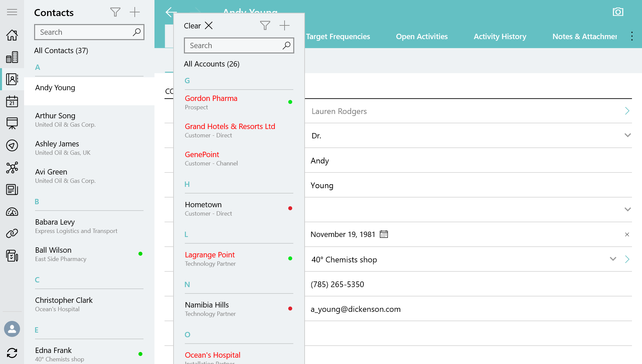Open the dashboard gauge icon
642x364 pixels.
pyautogui.click(x=12, y=212)
